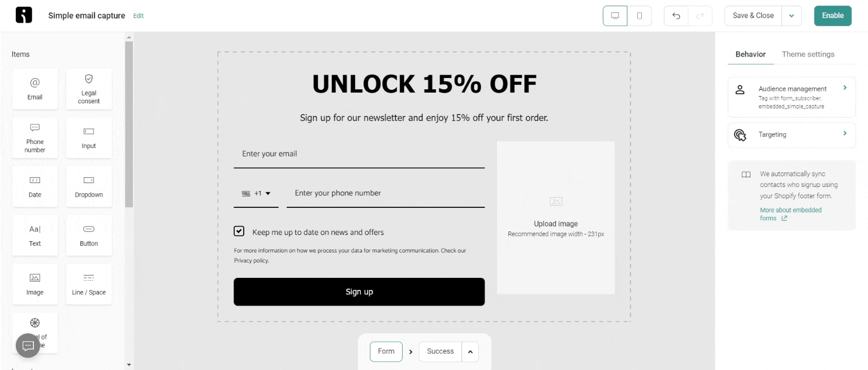Uncheck Keep me up to date on news
868x370 pixels.
coord(239,231)
